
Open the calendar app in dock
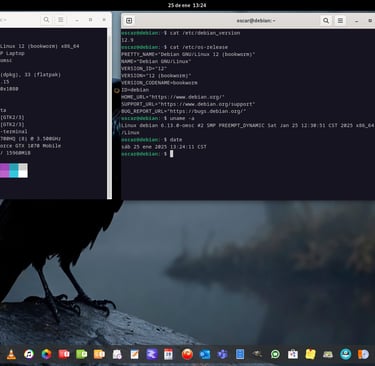pos(169,354)
